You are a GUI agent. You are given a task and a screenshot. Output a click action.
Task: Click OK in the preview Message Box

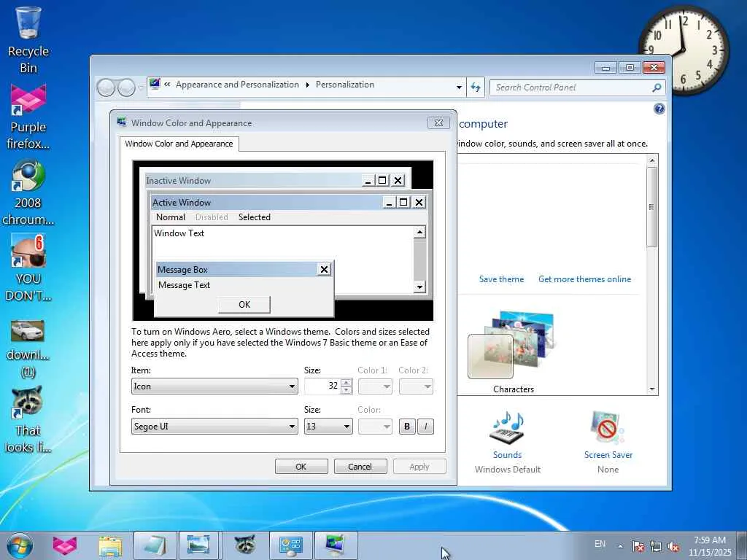point(244,305)
